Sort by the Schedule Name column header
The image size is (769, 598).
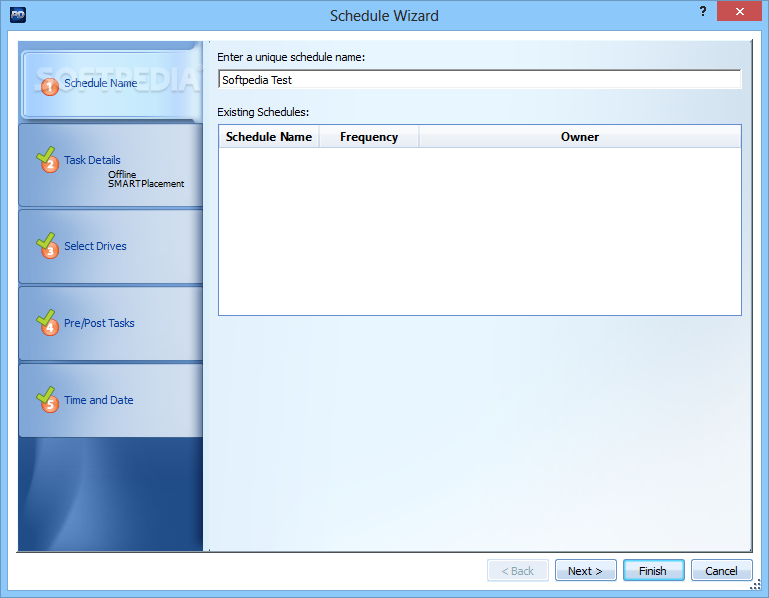269,137
